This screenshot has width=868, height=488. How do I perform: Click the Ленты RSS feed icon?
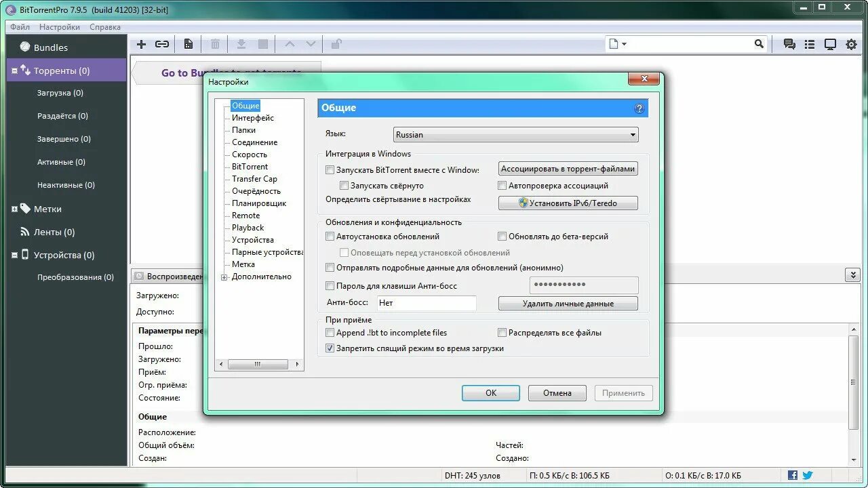click(25, 232)
